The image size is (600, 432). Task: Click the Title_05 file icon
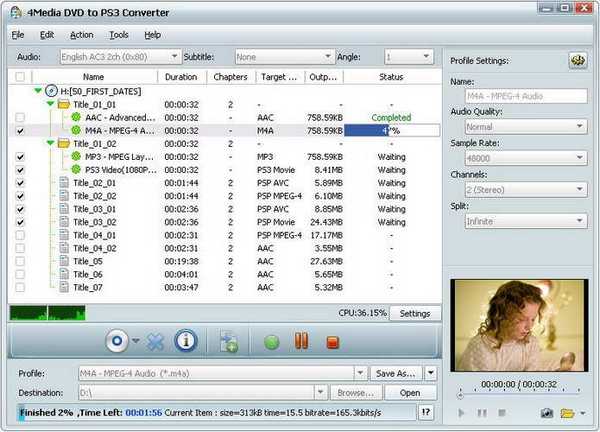[x=64, y=261]
